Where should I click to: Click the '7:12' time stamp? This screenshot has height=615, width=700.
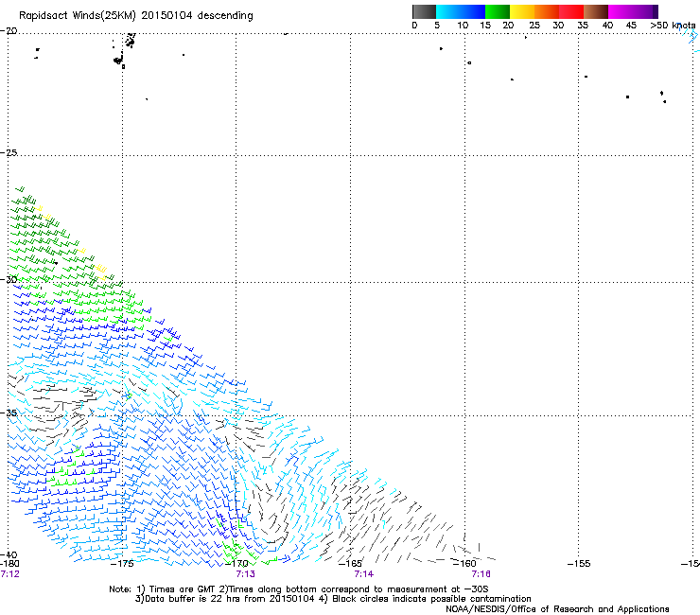pos(10,574)
